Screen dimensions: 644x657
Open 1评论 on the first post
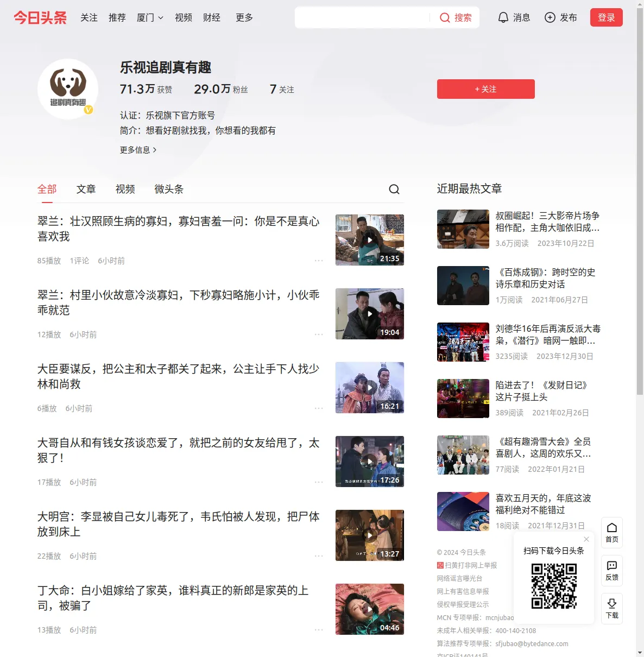(79, 261)
